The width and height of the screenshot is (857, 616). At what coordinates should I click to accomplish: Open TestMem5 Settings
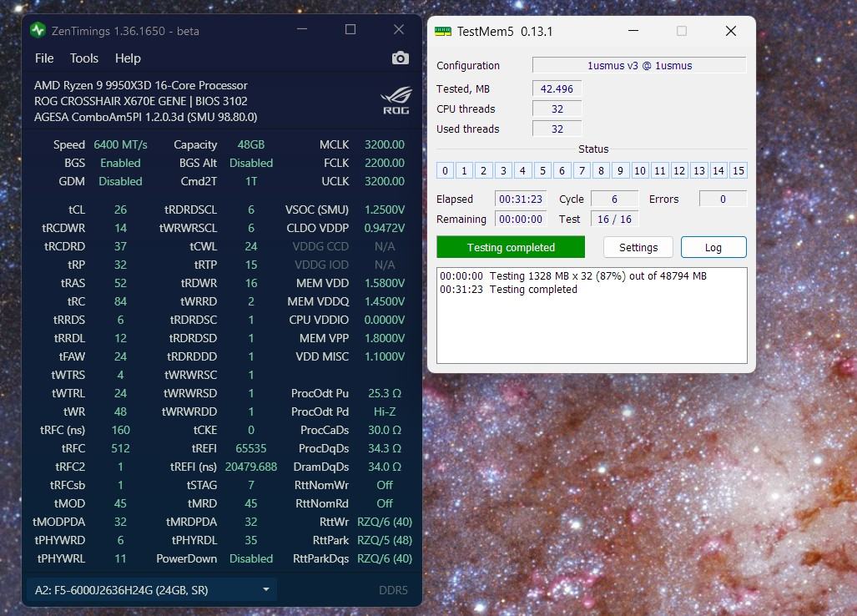point(638,248)
